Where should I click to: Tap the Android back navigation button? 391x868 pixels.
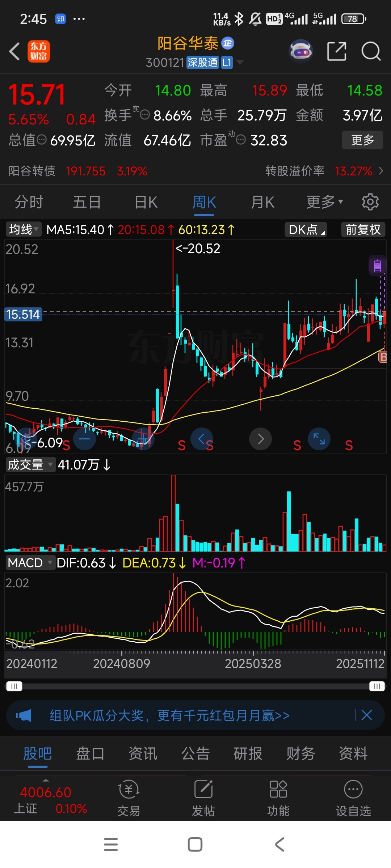tap(279, 844)
